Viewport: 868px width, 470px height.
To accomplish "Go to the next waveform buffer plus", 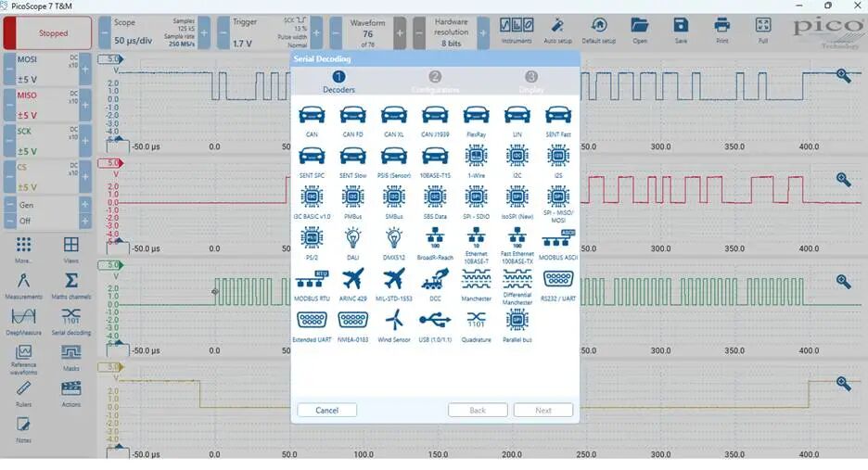I will [399, 33].
